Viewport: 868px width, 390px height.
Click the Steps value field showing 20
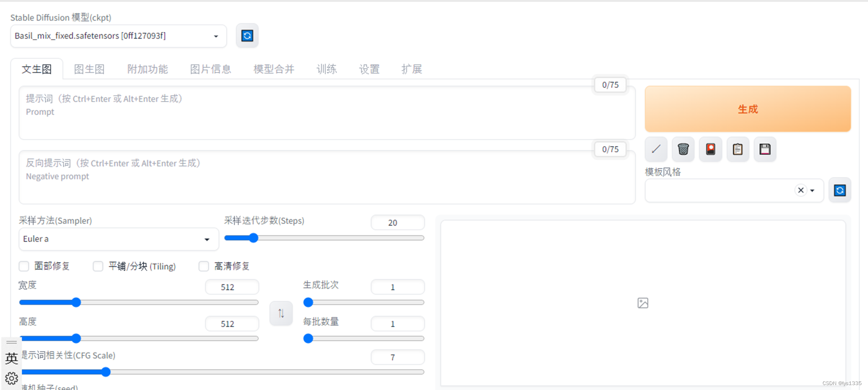point(398,222)
